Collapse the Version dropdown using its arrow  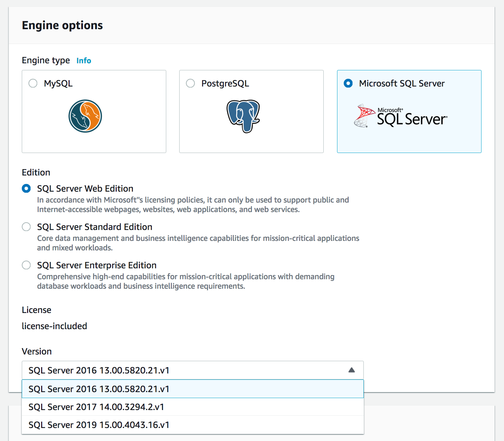pyautogui.click(x=351, y=370)
